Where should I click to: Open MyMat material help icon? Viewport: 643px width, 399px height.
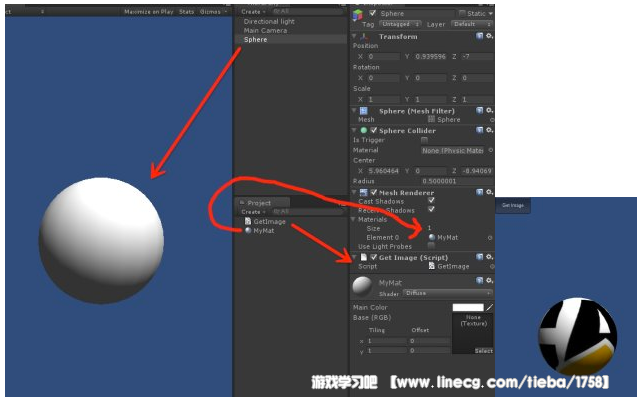479,280
